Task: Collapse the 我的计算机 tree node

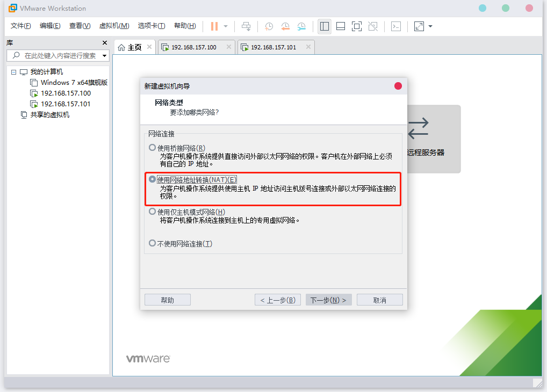Action: [13, 72]
